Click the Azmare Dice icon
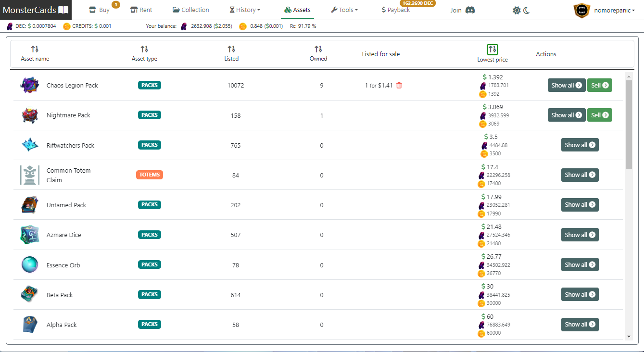The height and width of the screenshot is (352, 644). tap(29, 235)
